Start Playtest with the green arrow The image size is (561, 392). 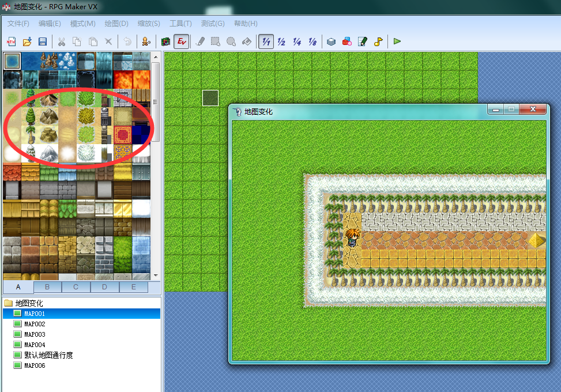397,42
